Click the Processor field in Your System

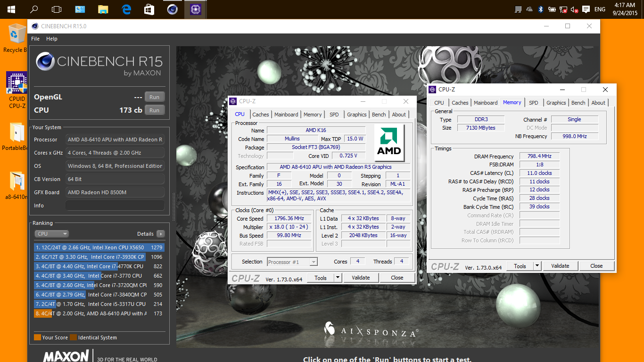115,140
